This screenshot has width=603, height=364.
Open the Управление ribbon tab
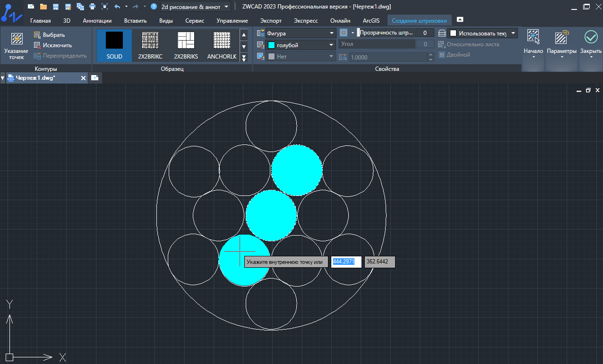coord(233,21)
